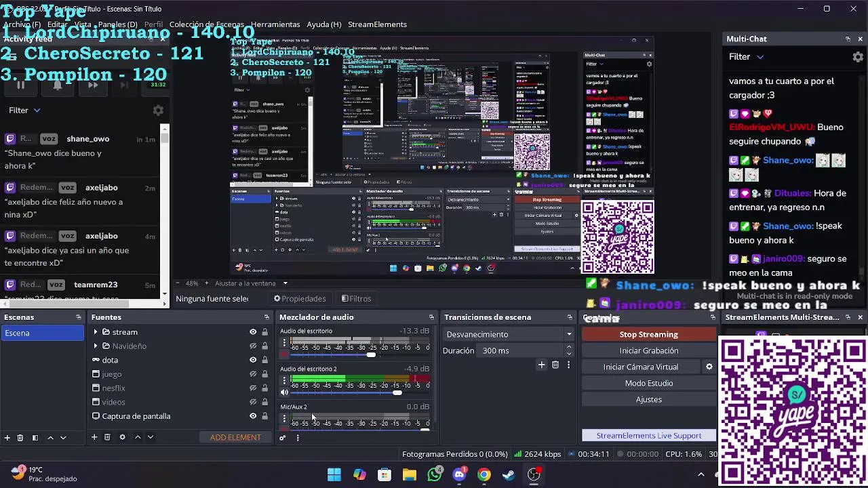
Task: Click the Duración 300 ms field
Action: coord(521,350)
